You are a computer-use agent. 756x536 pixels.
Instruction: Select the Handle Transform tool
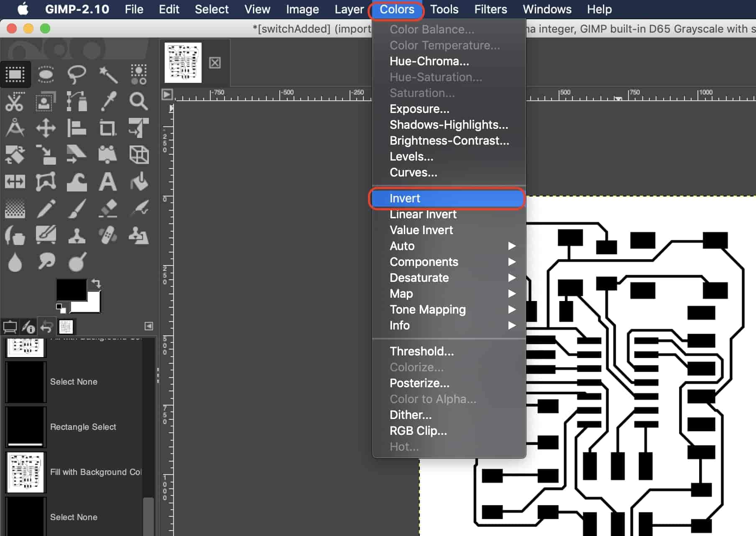108,155
